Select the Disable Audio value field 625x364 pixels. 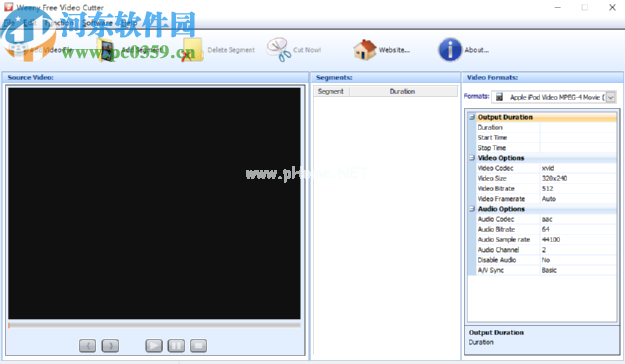(578, 260)
